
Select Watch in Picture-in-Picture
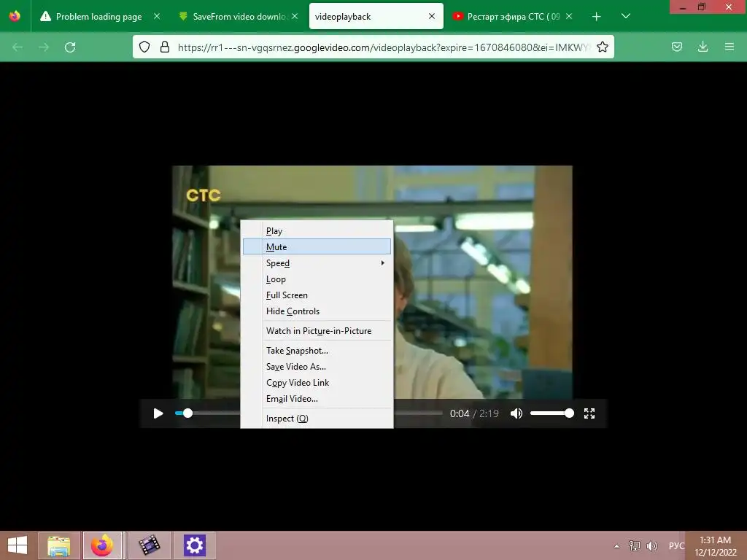point(317,331)
